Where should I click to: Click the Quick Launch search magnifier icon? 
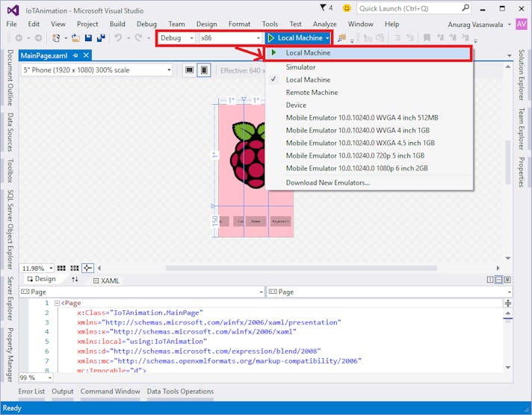pos(466,7)
